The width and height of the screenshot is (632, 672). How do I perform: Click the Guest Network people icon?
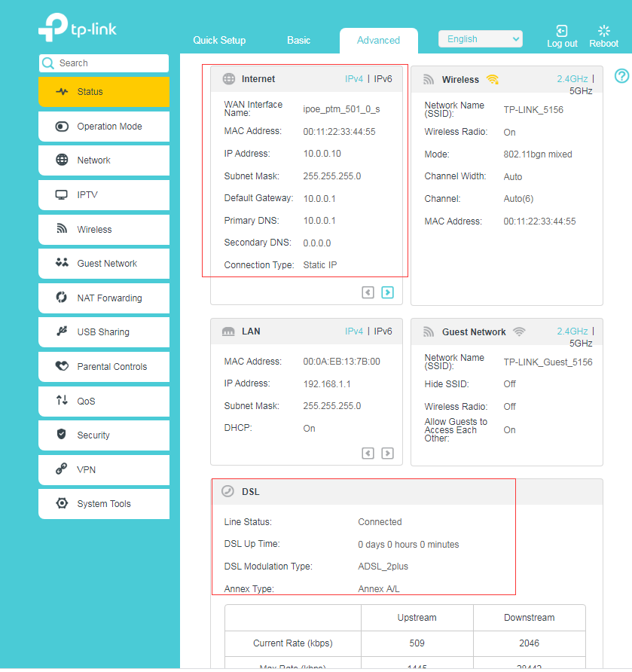[x=62, y=263]
